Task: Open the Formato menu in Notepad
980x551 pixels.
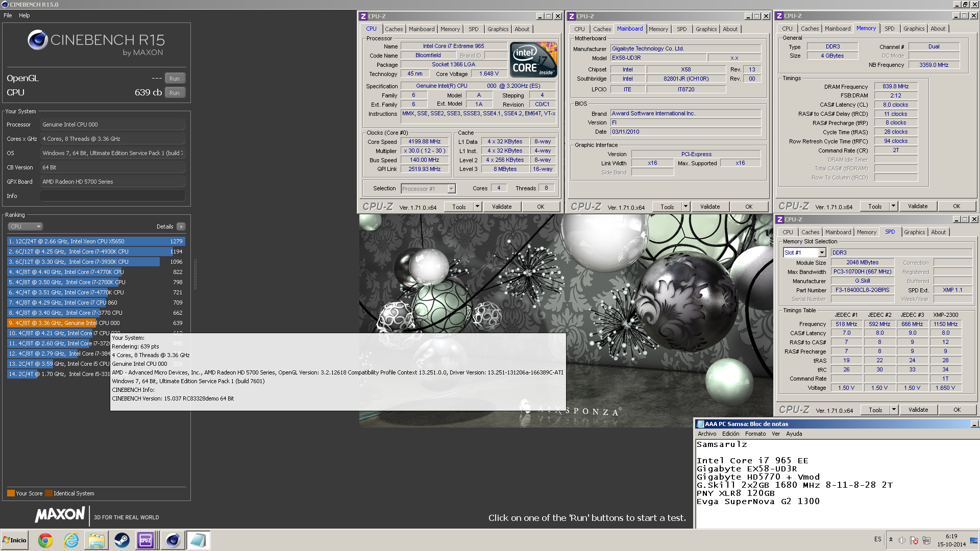Action: pyautogui.click(x=755, y=434)
